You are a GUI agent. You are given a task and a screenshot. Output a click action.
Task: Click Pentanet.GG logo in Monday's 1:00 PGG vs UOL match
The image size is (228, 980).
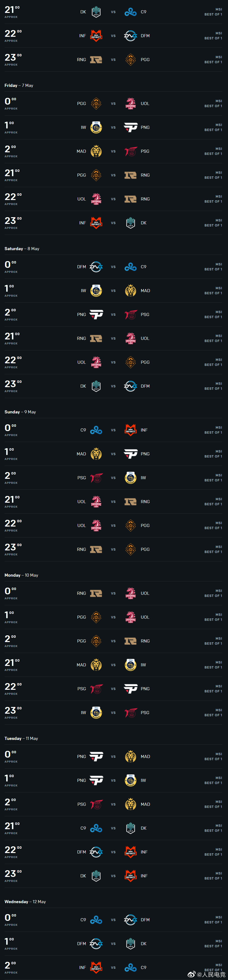96,617
